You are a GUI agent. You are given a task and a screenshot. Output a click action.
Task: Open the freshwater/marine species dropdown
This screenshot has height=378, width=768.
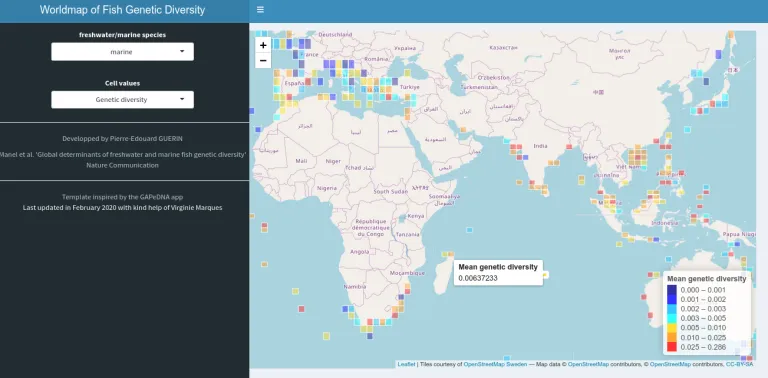[122, 51]
